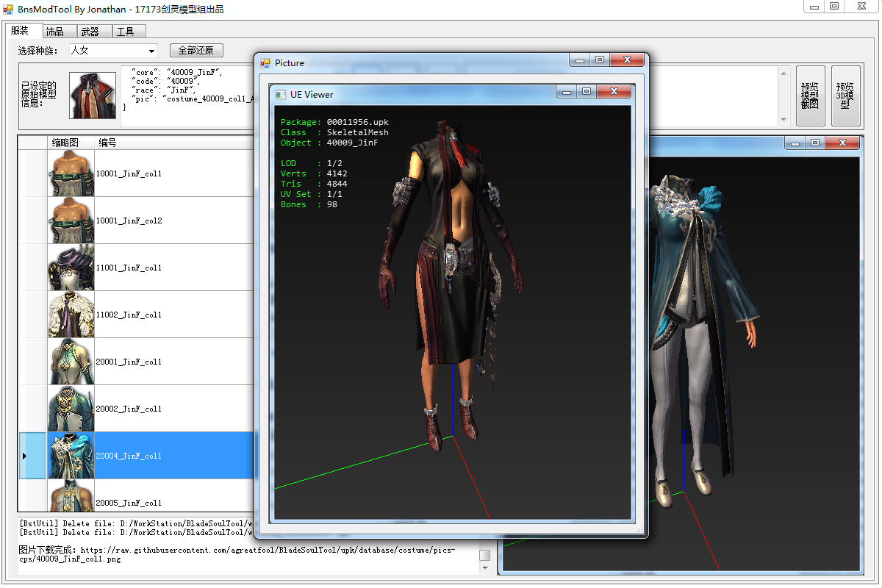Select thumbnail of 10001_JinF_col2
882x588 pixels.
[71, 220]
